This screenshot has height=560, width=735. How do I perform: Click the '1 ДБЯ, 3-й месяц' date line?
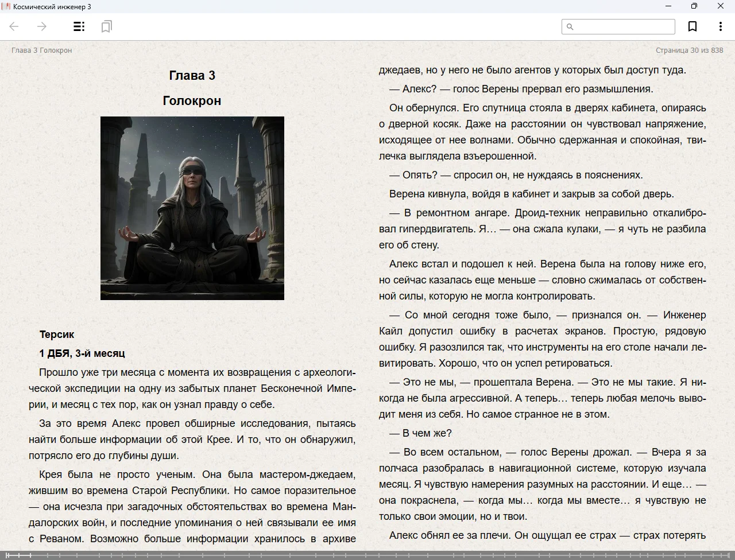82,353
